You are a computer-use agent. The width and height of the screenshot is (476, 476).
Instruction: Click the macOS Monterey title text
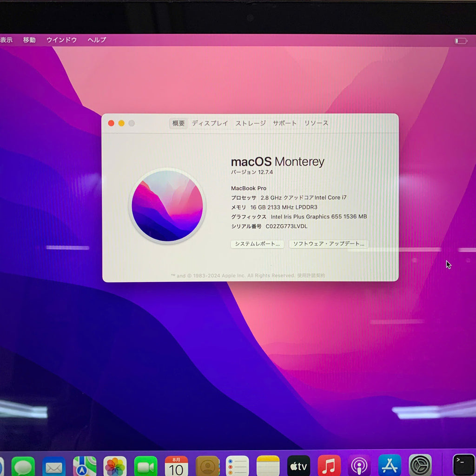click(278, 161)
